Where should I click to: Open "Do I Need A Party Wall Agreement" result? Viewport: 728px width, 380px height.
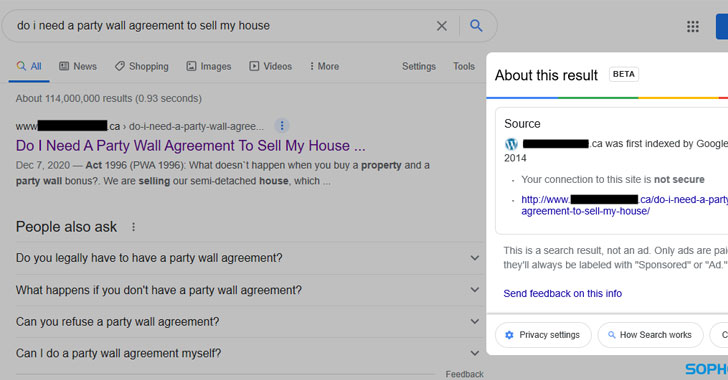(x=190, y=146)
